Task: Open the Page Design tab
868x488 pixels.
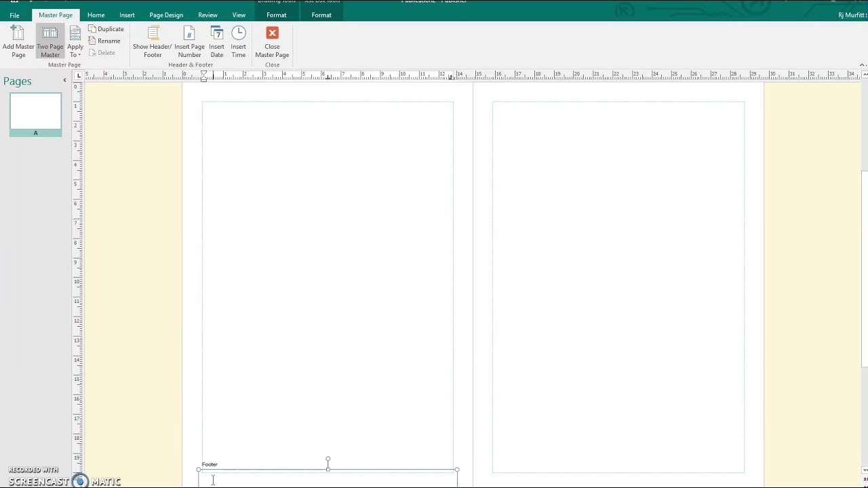Action: (166, 15)
